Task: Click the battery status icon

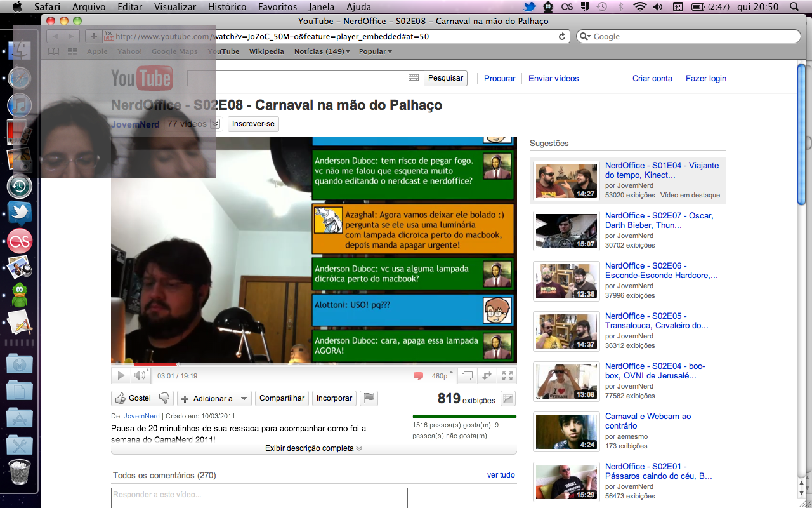Action: 698,7
